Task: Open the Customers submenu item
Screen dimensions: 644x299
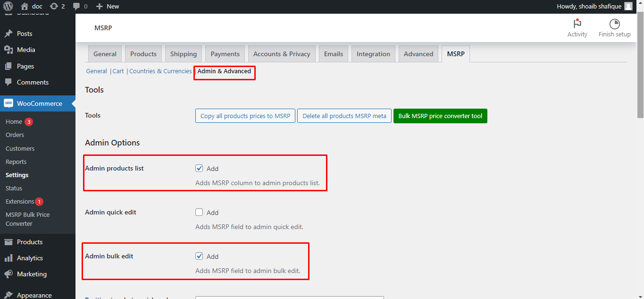Action: [20, 148]
